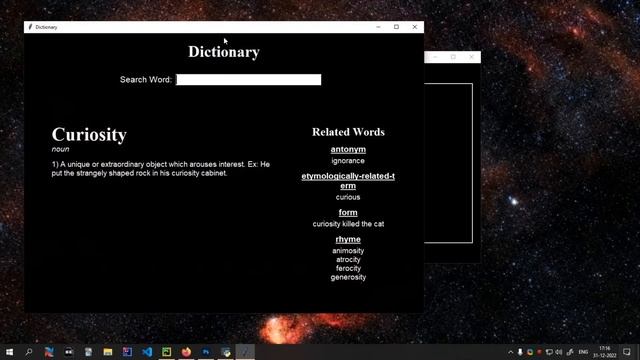
Task: Launch Visual Studio Code from taskbar
Action: click(147, 352)
